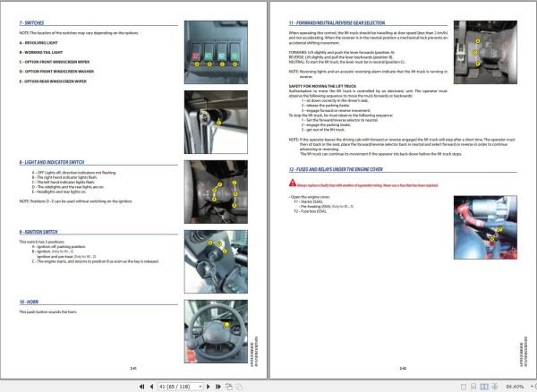Click the ignition switch photo
The image size is (537, 392).
click(216, 261)
